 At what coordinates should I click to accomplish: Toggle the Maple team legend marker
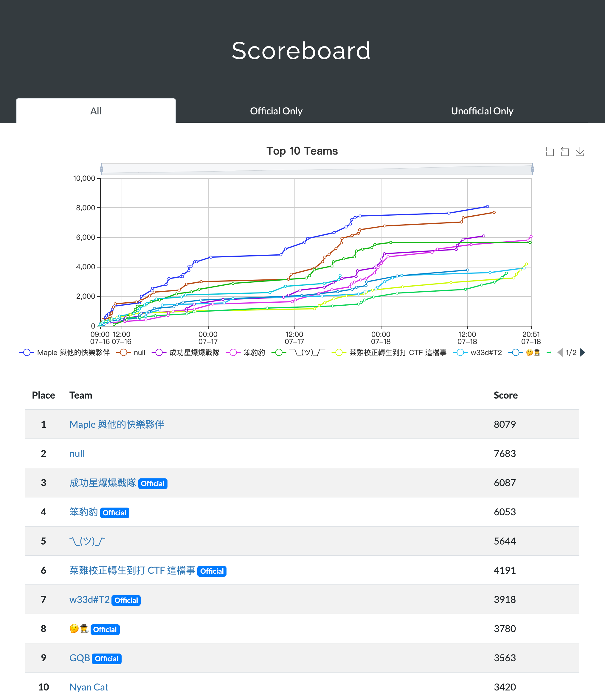point(27,352)
